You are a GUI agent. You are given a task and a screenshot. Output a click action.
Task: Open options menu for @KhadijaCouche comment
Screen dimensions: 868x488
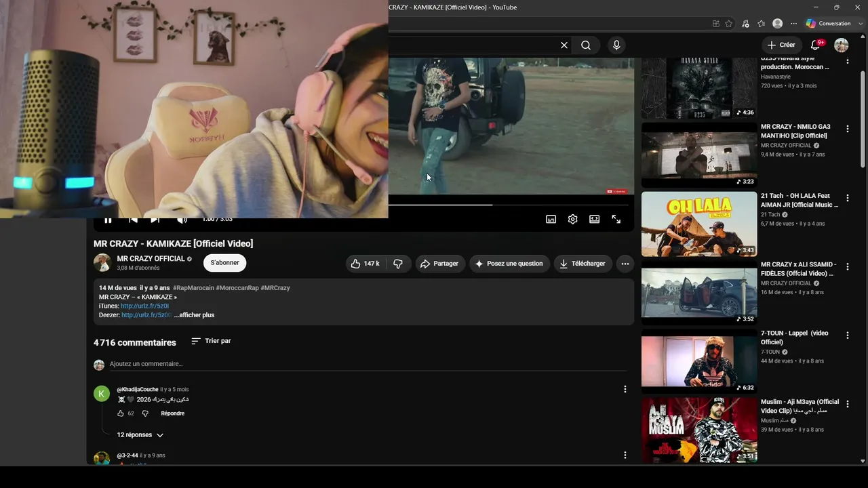pyautogui.click(x=625, y=389)
